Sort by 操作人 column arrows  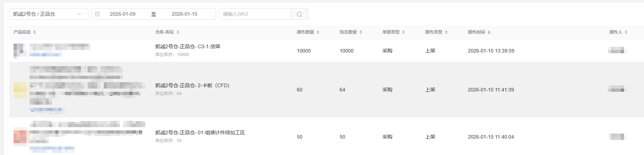626,32
